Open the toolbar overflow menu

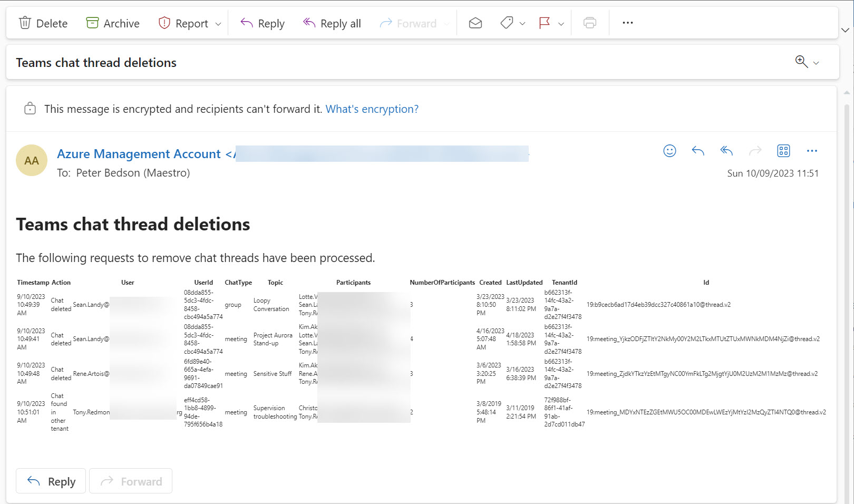point(627,23)
